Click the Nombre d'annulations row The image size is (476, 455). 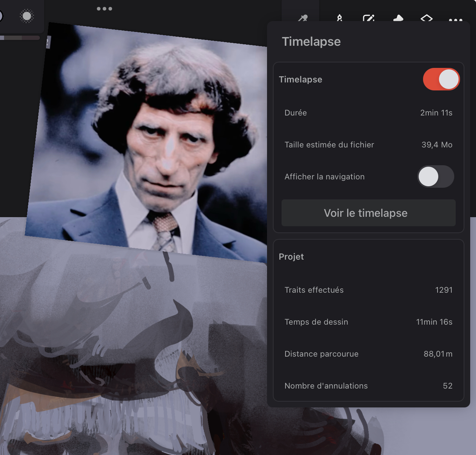click(x=368, y=386)
